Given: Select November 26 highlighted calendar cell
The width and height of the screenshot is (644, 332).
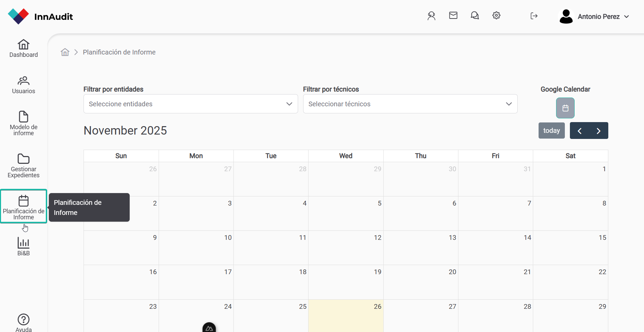Looking at the screenshot, I should (x=346, y=316).
